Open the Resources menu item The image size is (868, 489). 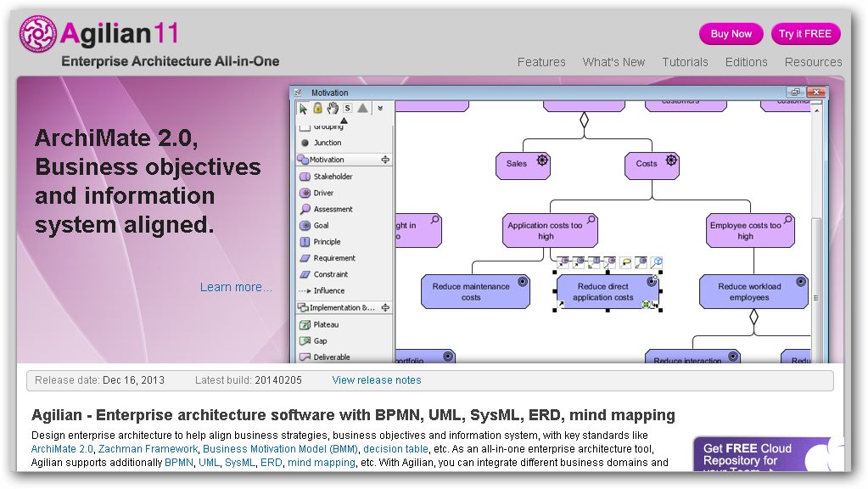tap(813, 62)
